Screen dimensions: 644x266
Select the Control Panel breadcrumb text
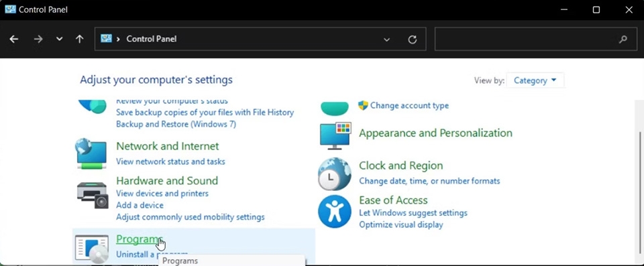click(152, 39)
